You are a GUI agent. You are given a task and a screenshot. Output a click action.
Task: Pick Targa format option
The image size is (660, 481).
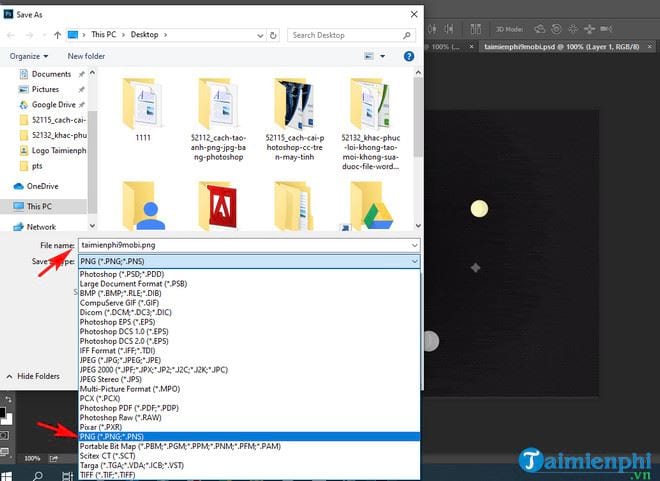coord(249,465)
